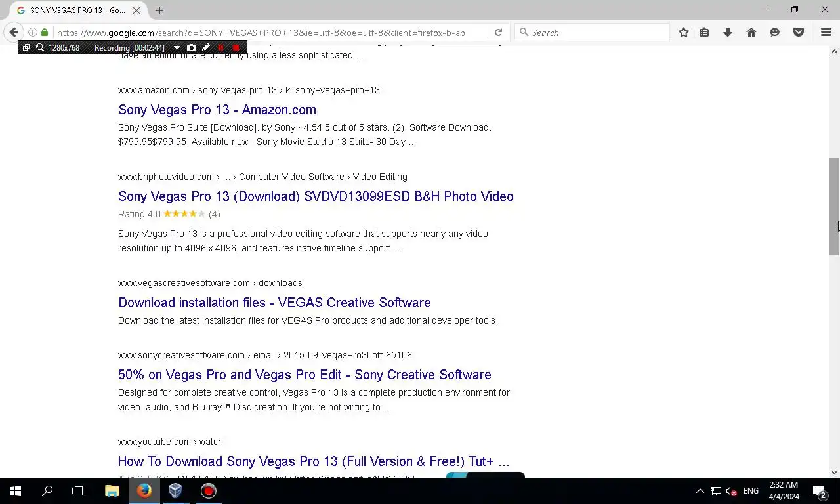Switch input language via ENG indicator
Image resolution: width=840 pixels, height=504 pixels.
coord(751,491)
